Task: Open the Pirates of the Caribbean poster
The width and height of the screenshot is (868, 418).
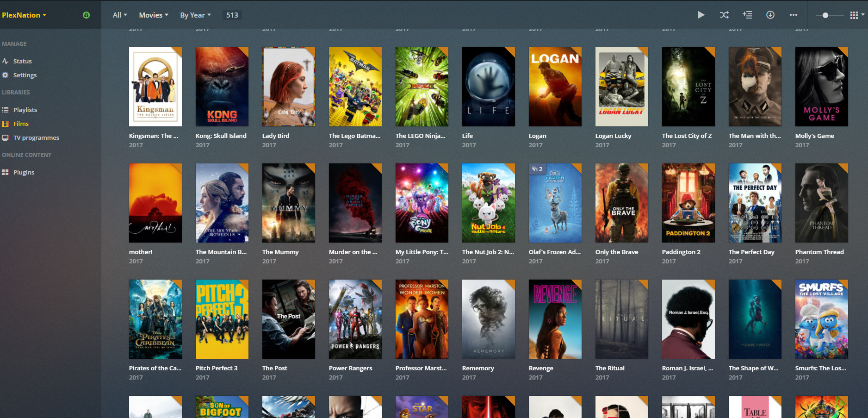Action: (x=155, y=319)
